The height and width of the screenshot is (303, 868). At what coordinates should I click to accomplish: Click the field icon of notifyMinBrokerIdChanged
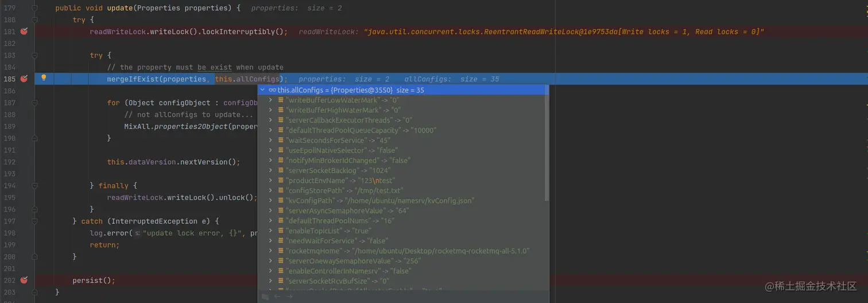pyautogui.click(x=281, y=160)
